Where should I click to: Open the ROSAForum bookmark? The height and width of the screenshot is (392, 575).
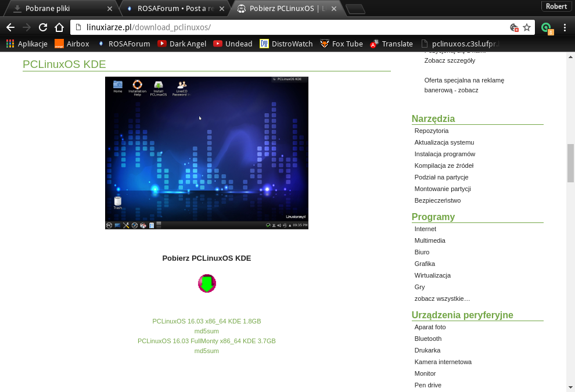pyautogui.click(x=124, y=44)
